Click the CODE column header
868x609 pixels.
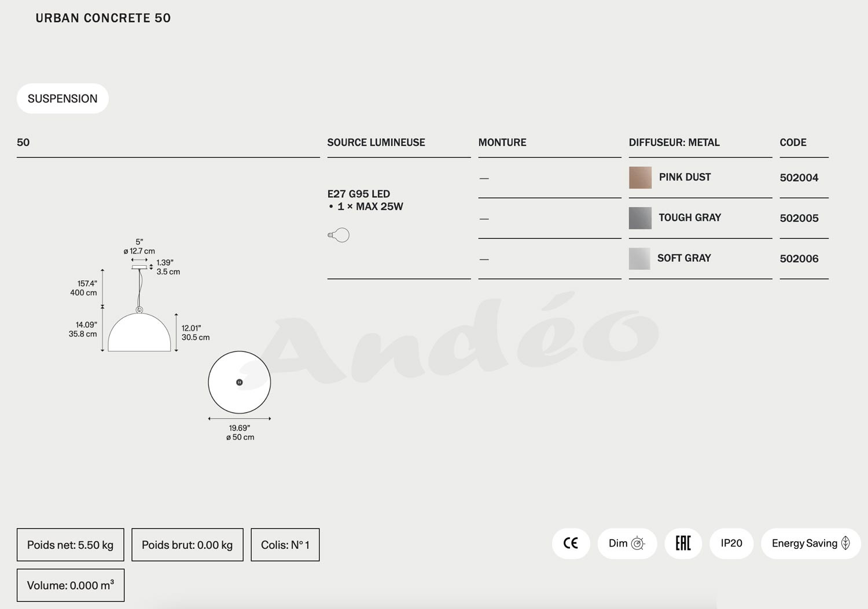pos(793,142)
